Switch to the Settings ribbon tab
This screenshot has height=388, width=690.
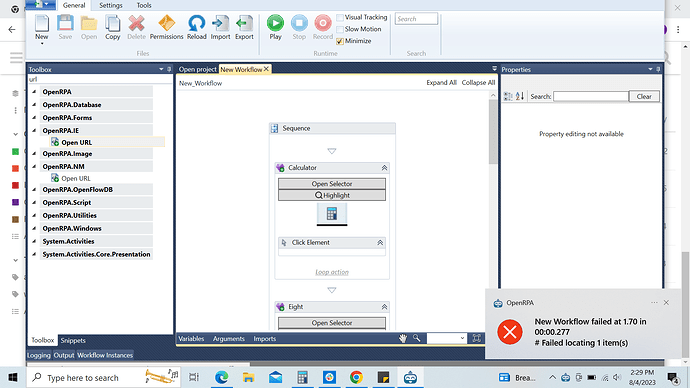110,5
